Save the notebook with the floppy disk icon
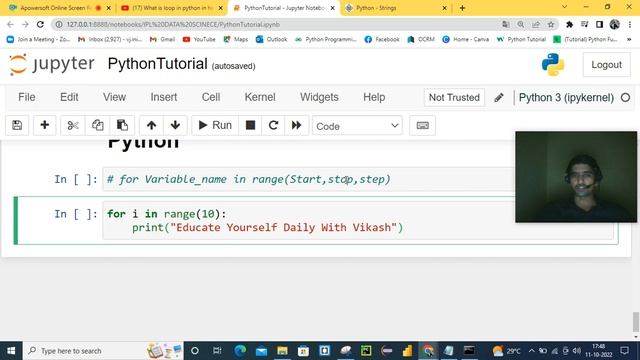This screenshot has width=640, height=360. [17, 125]
